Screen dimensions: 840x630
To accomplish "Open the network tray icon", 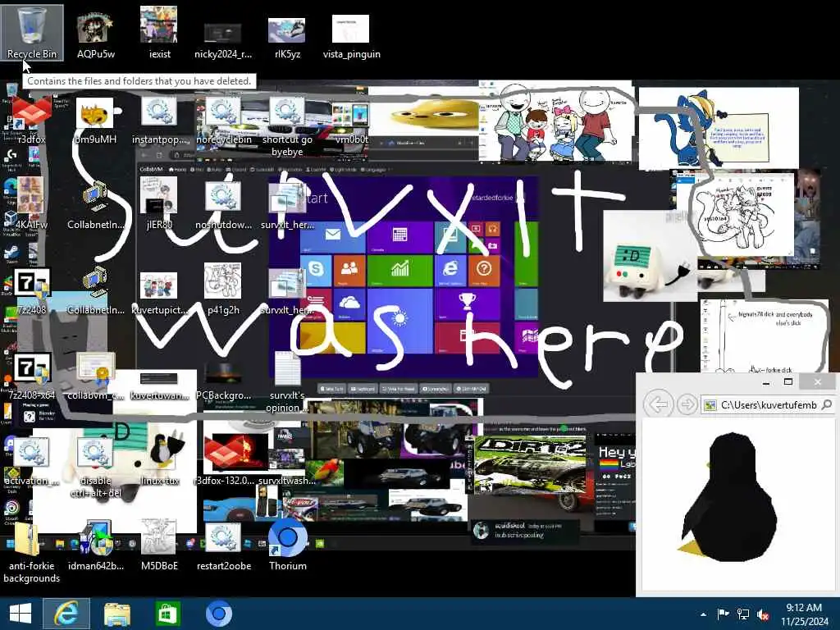I will [743, 614].
